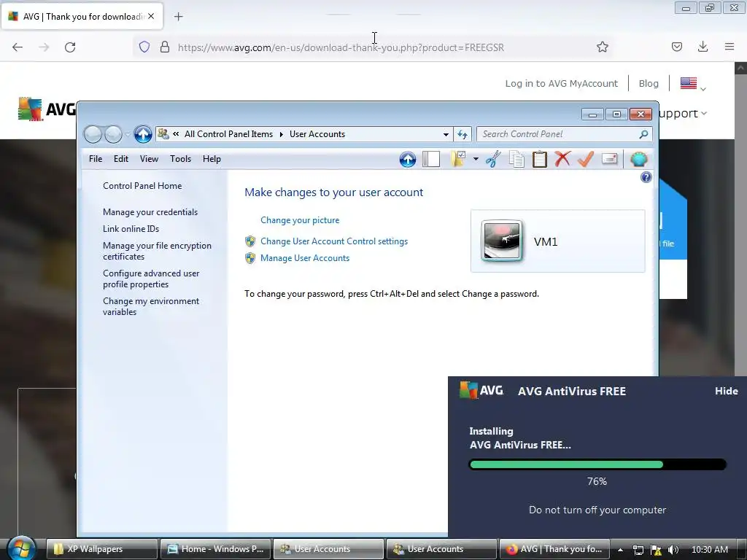Click the Copy pages icon
Image resolution: width=747 pixels, height=560 pixels.
pyautogui.click(x=516, y=159)
